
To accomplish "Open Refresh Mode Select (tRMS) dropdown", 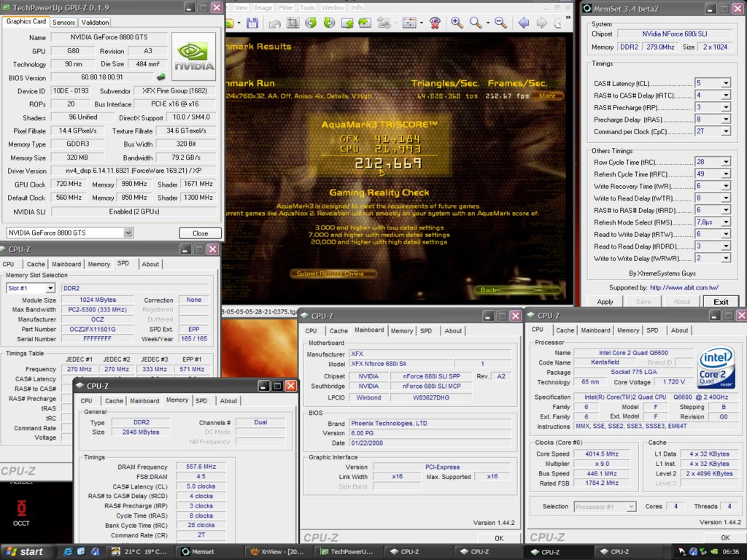I will 726,222.
